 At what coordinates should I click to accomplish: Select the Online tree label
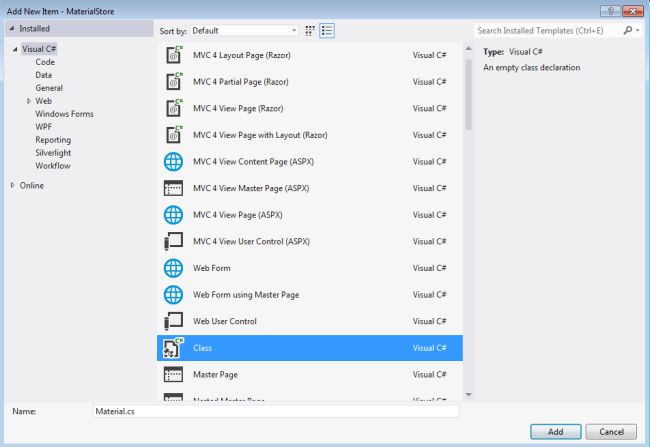pos(32,185)
